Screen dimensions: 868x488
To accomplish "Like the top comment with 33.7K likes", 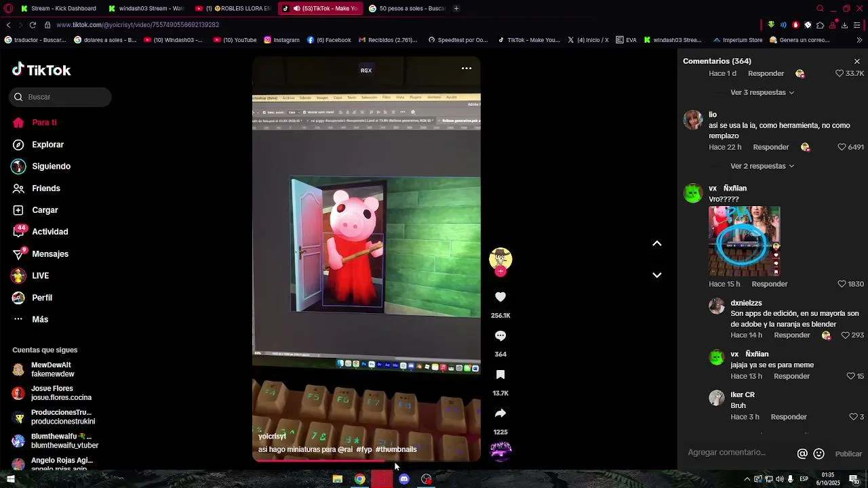I will 840,73.
